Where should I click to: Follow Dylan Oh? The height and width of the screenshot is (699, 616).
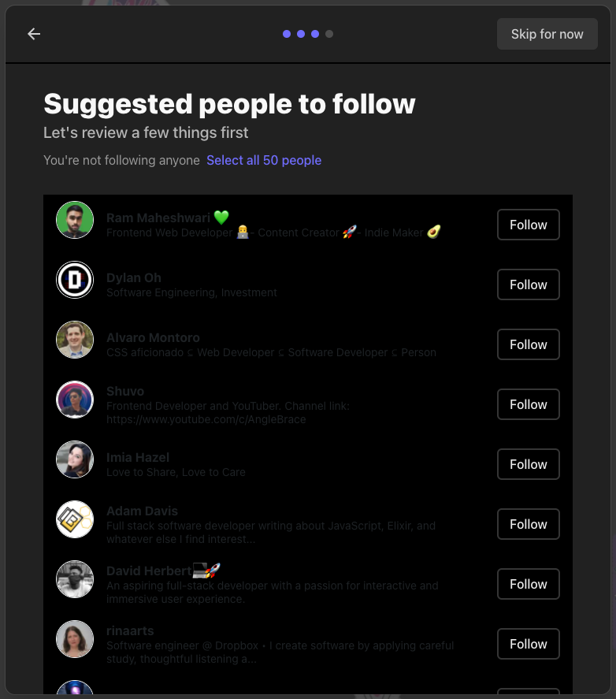click(528, 284)
